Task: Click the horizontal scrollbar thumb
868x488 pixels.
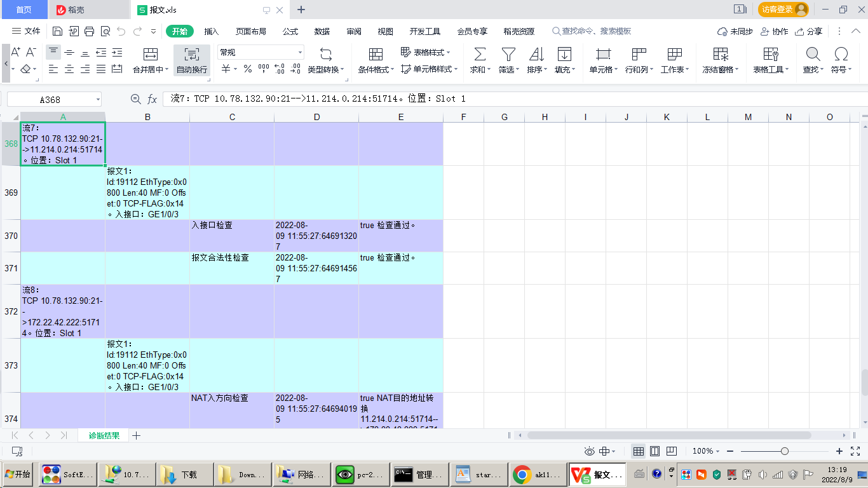Action: (669, 435)
